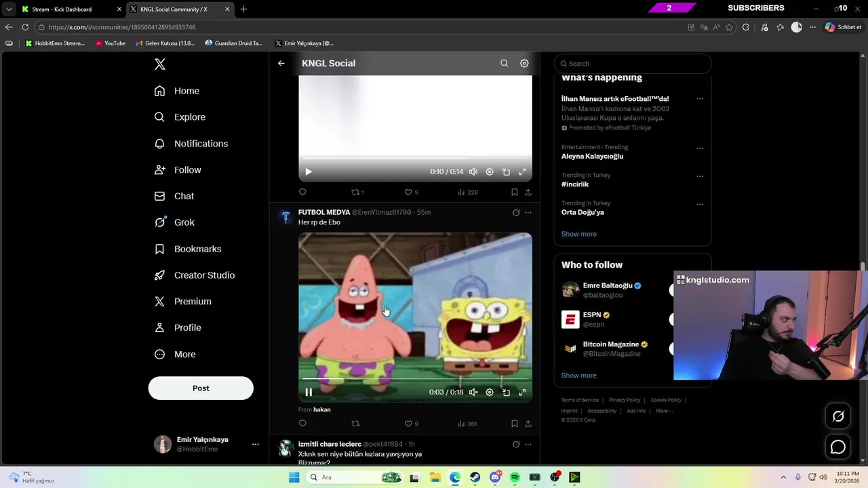Play the upper paused video
The image size is (868, 488).
coord(309,172)
